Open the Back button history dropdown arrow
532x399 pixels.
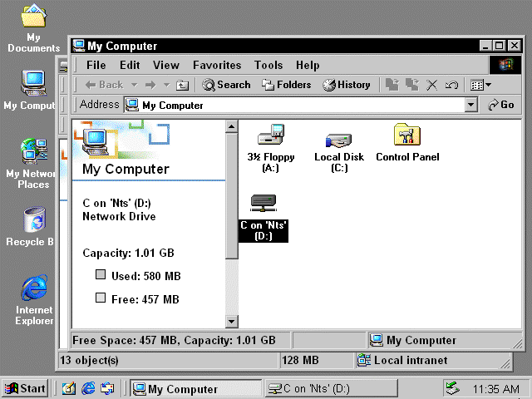coord(132,85)
